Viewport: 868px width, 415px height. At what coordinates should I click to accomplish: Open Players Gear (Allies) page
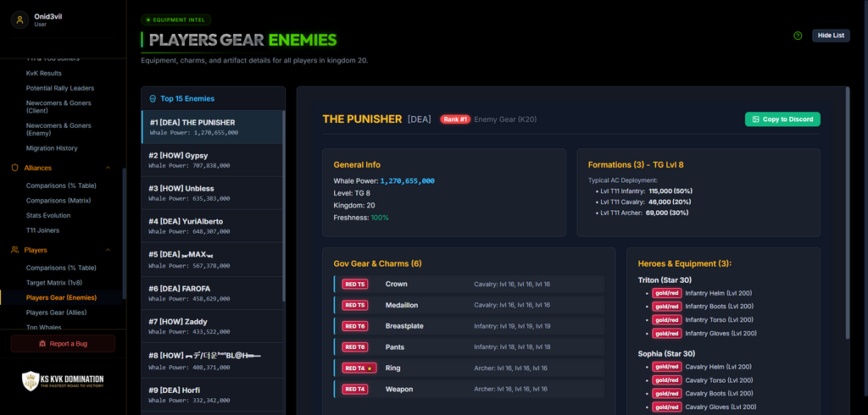point(57,313)
